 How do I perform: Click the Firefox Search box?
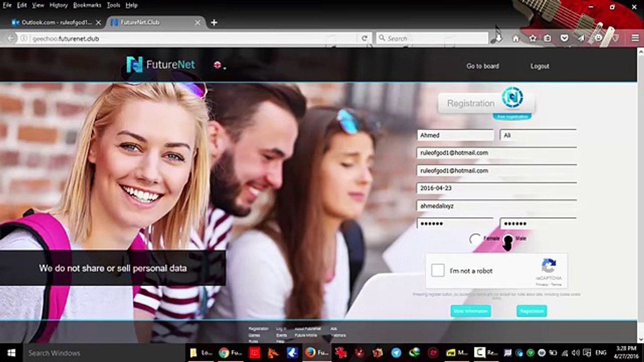432,38
